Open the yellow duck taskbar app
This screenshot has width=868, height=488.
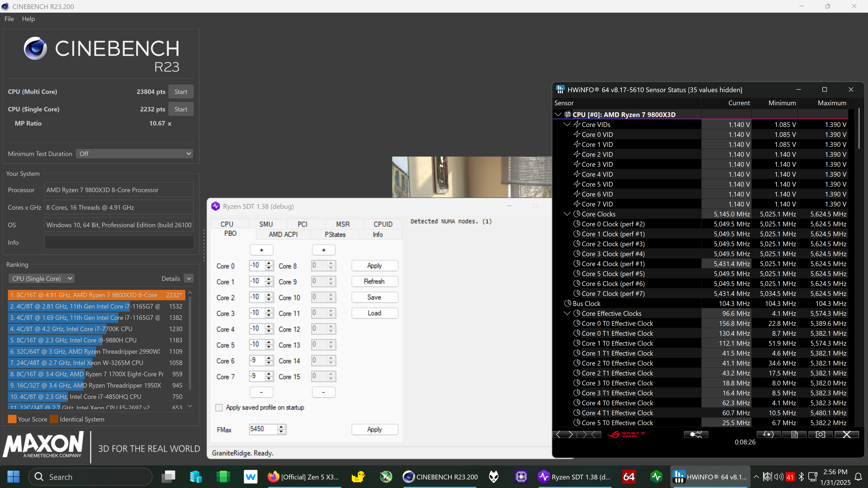pyautogui.click(x=358, y=477)
